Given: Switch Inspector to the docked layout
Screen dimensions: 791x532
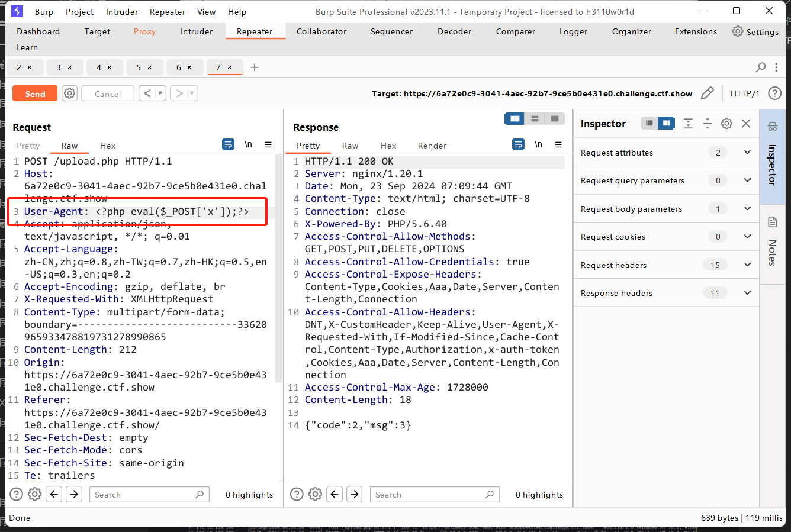Looking at the screenshot, I should pos(666,123).
